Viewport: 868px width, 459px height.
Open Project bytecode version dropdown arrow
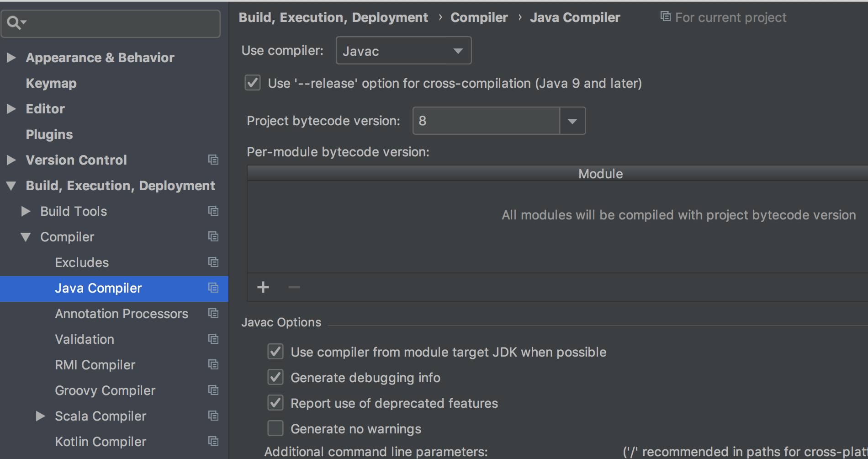(x=572, y=121)
